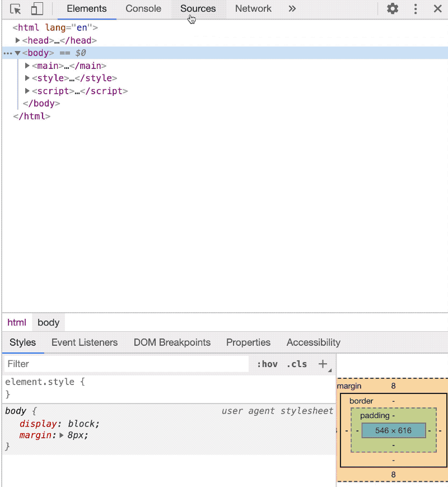Close the DevTools panel
The image size is (448, 487).
pyautogui.click(x=438, y=9)
